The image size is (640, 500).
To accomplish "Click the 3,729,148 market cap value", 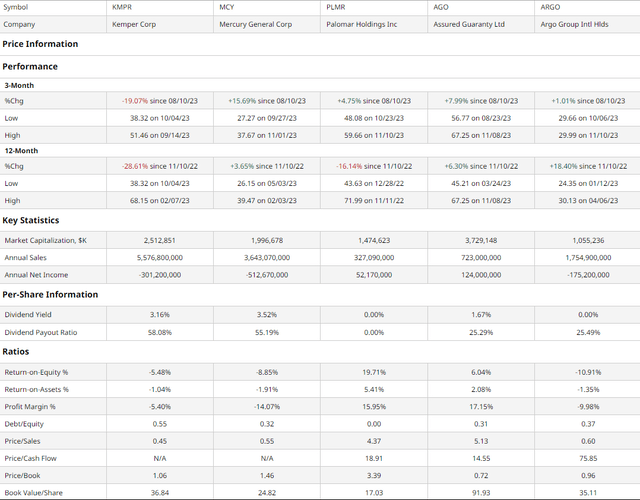I will click(x=481, y=240).
